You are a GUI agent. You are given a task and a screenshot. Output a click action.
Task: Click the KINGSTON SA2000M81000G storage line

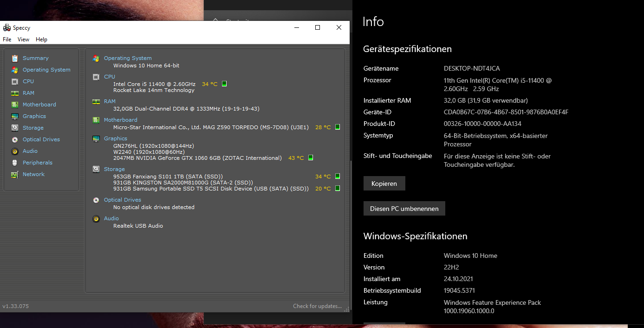pos(183,183)
